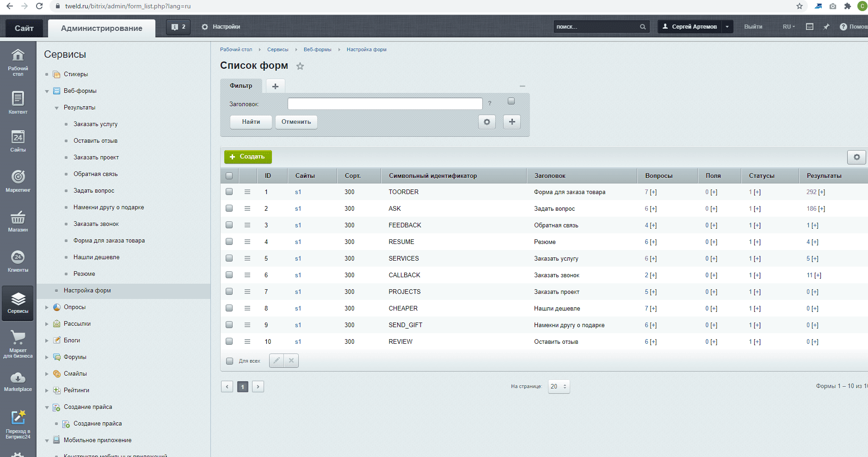Open row actions menu for FEEDBACK form

pos(247,225)
